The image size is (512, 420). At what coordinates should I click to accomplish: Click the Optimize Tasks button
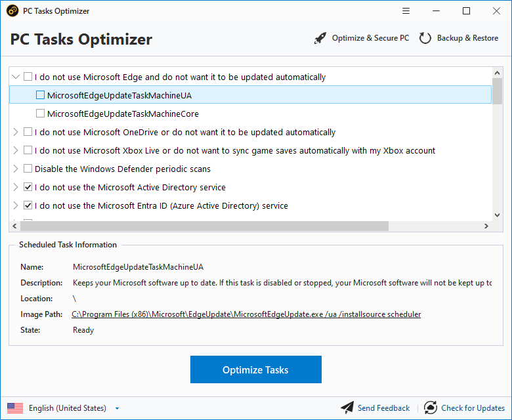point(256,369)
